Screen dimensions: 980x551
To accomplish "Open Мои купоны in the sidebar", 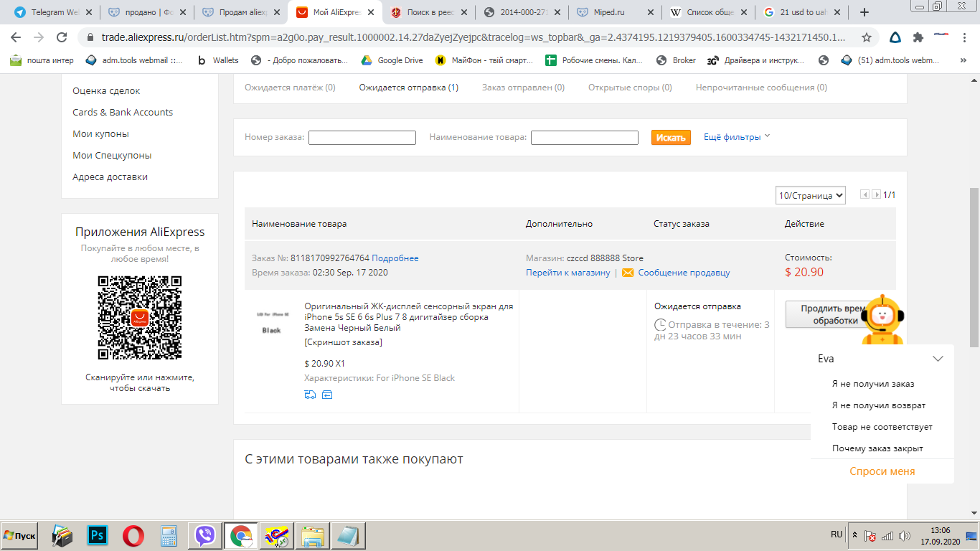I will click(100, 134).
